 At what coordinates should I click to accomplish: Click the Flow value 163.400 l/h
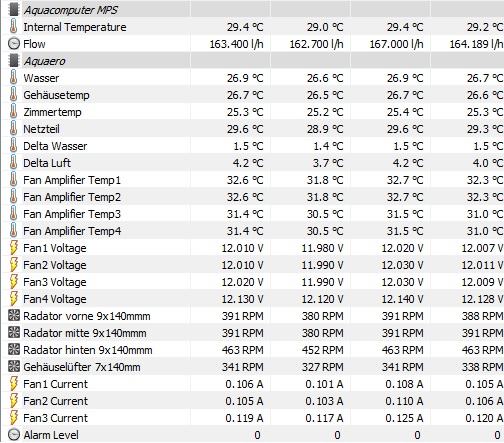click(x=236, y=44)
